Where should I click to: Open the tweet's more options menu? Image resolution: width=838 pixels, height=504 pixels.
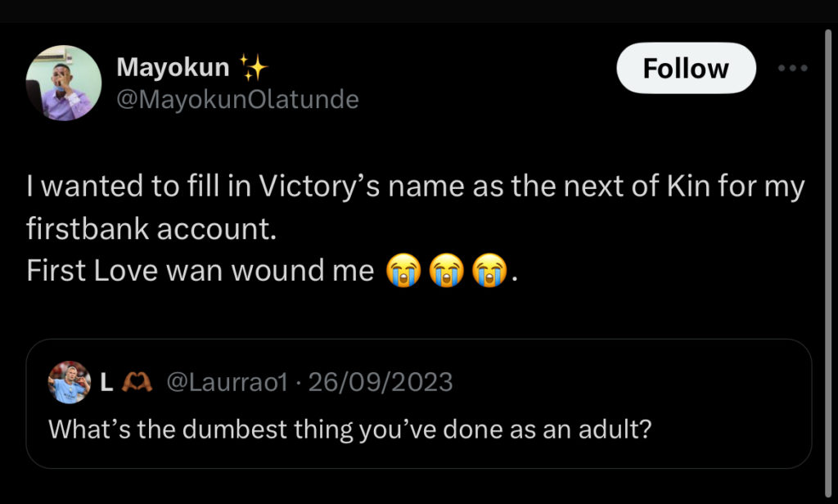(791, 69)
